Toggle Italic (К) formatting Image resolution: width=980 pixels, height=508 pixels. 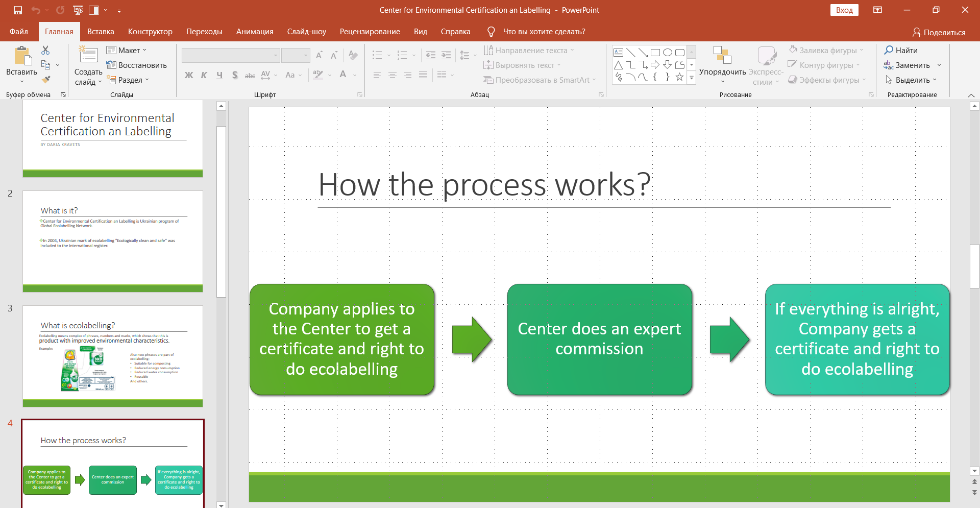tap(204, 75)
